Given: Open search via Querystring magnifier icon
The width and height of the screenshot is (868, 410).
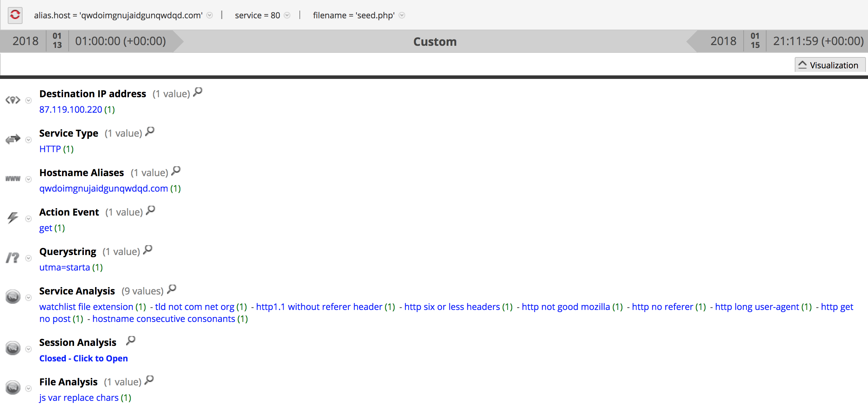Looking at the screenshot, I should click(x=148, y=250).
